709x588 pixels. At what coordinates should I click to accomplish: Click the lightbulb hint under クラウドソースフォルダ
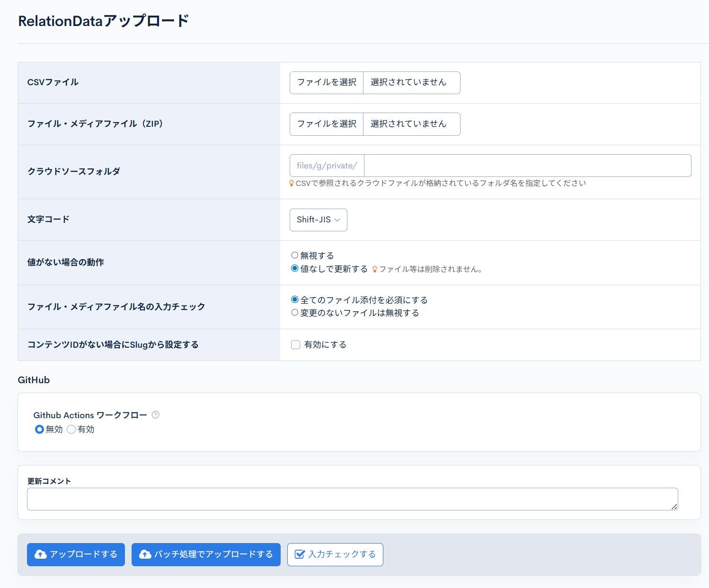pos(291,184)
